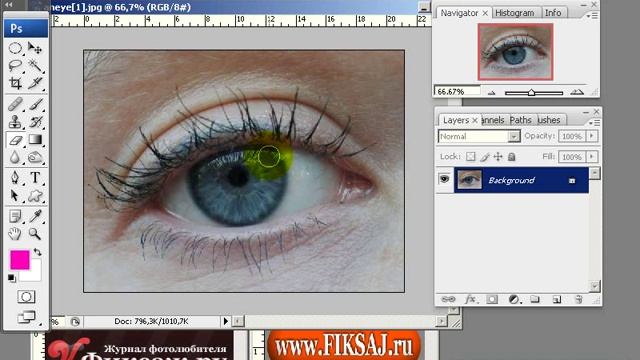Hide the Background layer with eye icon
Image resolution: width=640 pixels, height=360 pixels.
pos(444,179)
